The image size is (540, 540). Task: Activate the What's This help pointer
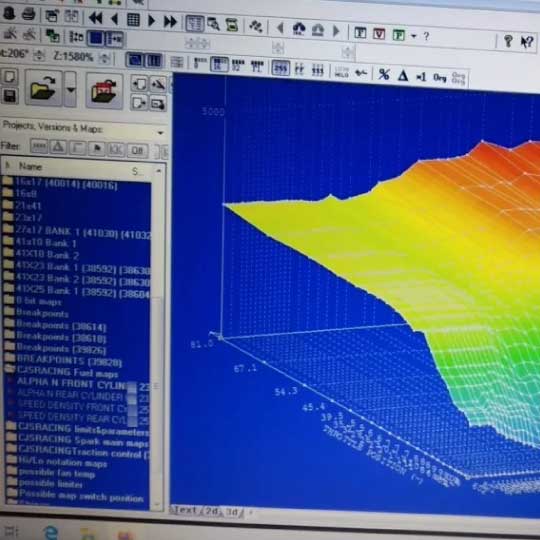click(527, 42)
